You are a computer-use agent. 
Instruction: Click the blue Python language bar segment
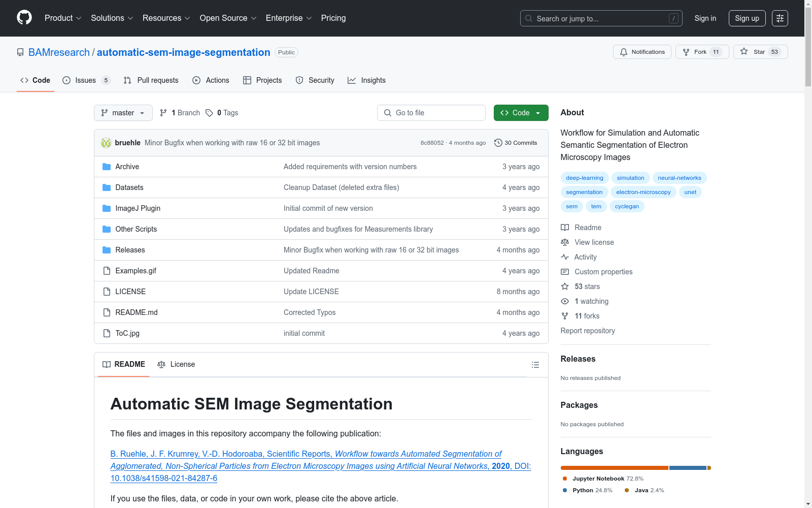[x=688, y=468]
